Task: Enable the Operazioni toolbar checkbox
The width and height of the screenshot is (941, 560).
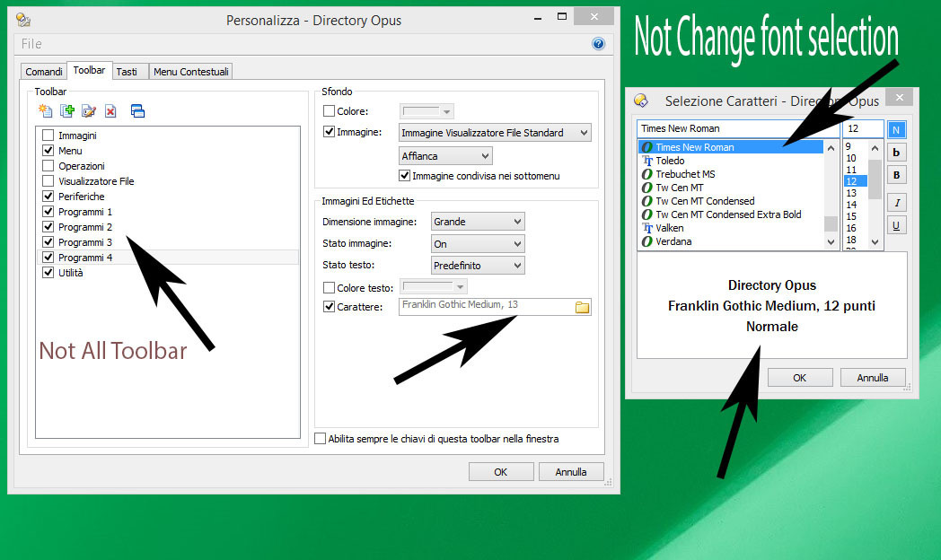Action: [x=48, y=166]
